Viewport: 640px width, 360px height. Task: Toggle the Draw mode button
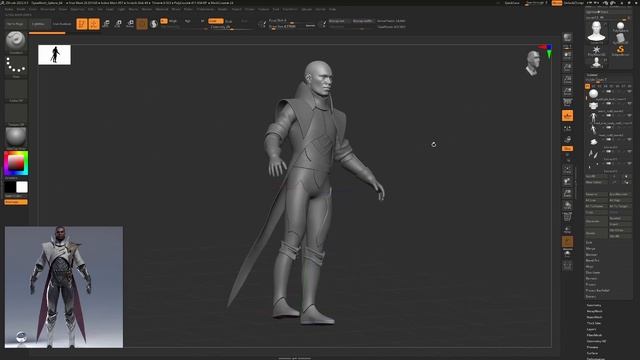pos(94,24)
